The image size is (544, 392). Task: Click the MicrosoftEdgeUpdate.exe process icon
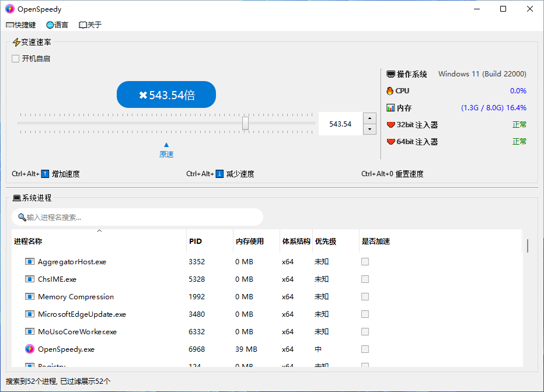tap(30, 314)
